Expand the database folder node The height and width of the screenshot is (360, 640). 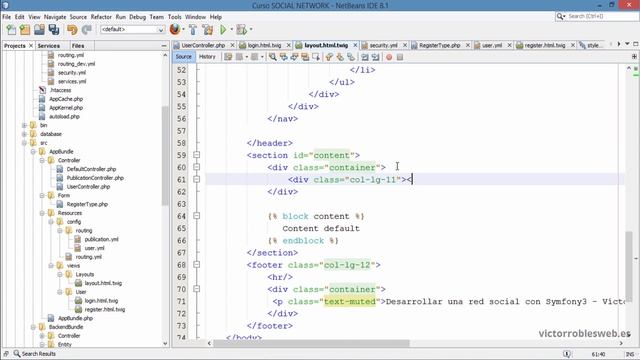point(24,134)
